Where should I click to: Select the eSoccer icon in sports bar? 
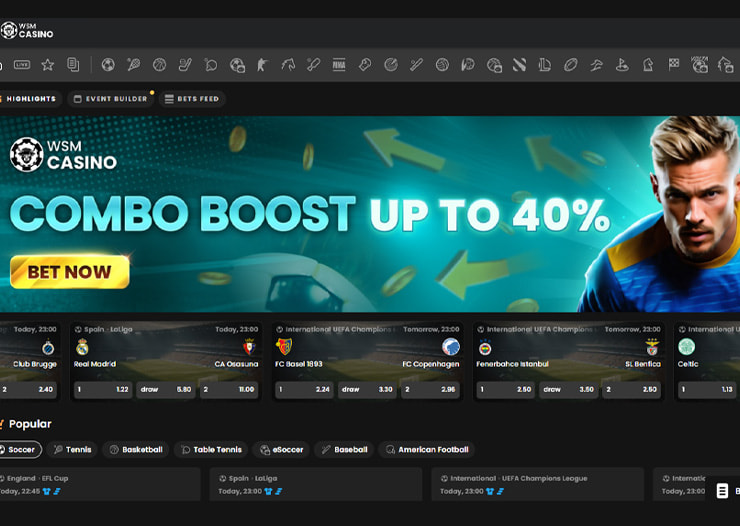point(237,65)
